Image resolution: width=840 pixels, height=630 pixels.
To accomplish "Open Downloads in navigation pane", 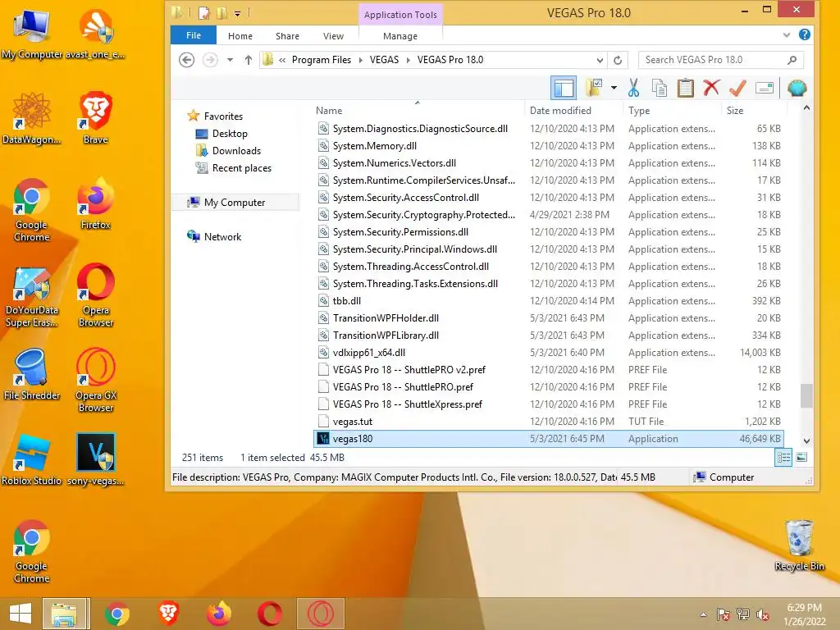I will pyautogui.click(x=236, y=151).
